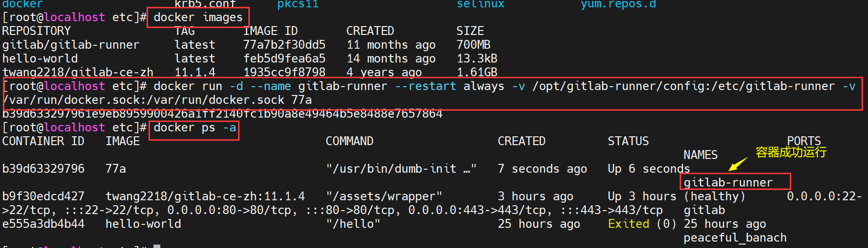
Task: Click size value 13.3kB
Action: 477,59
